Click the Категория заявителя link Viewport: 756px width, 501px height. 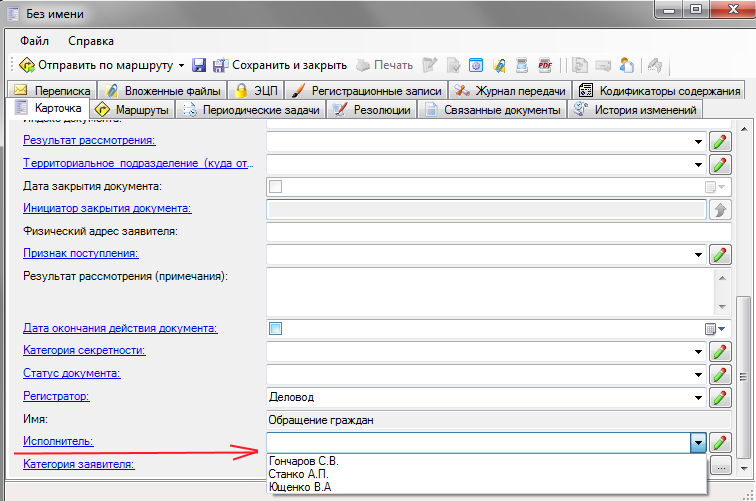point(78,464)
